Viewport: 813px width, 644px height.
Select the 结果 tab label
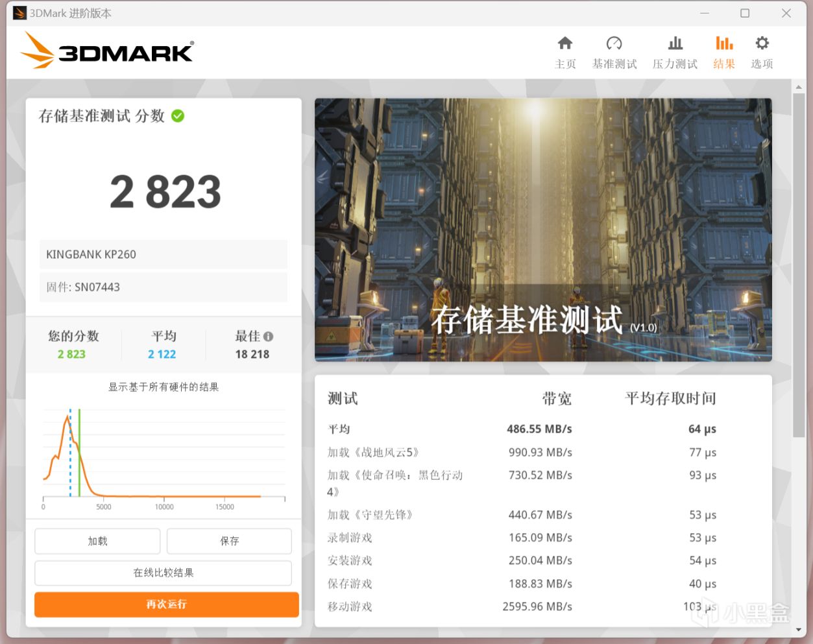click(x=724, y=64)
